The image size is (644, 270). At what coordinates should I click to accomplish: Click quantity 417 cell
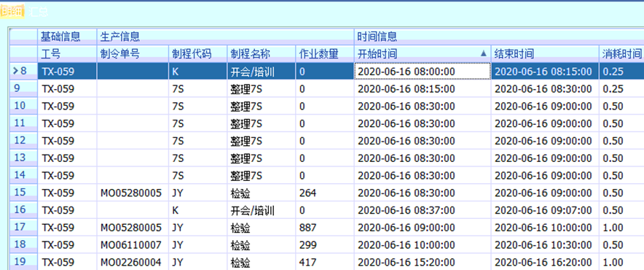325,262
